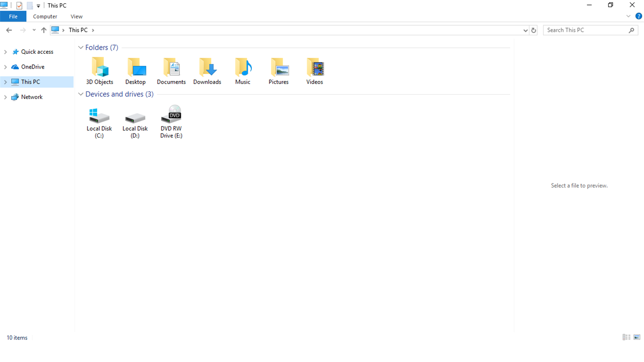Switch to details view in status bar
This screenshot has height=362, width=644.
pos(626,337)
